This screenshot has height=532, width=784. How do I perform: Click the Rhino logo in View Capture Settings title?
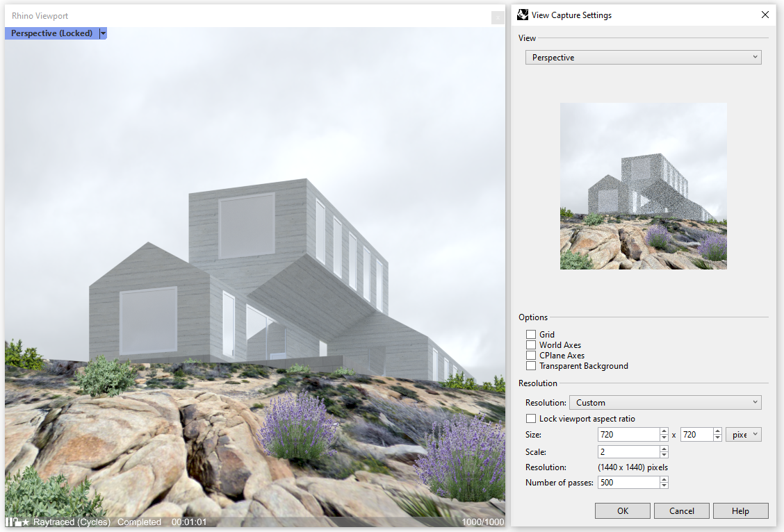[x=523, y=15]
